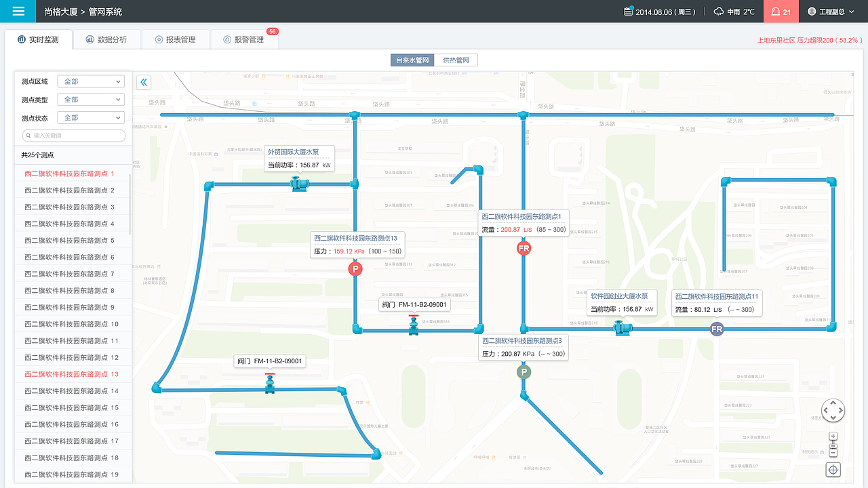Click the date 2014.08.06（周三）
The image size is (868, 488).
(x=665, y=12)
